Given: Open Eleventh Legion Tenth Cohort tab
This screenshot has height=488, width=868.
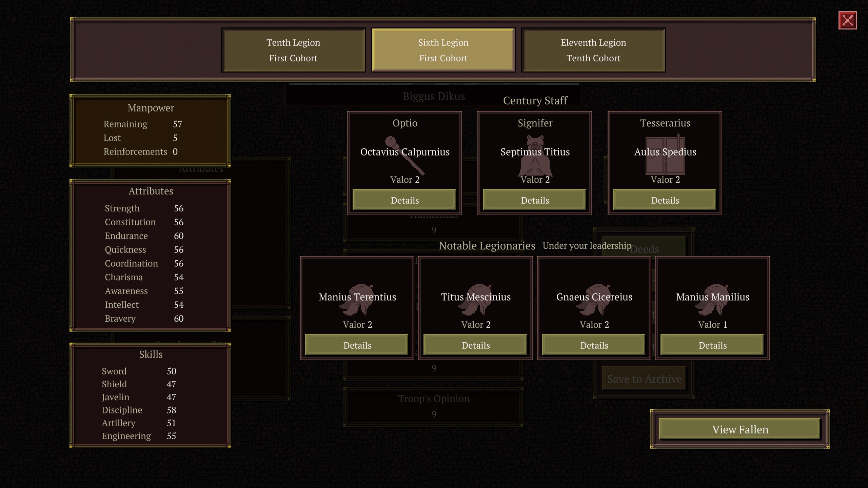Looking at the screenshot, I should coord(593,50).
